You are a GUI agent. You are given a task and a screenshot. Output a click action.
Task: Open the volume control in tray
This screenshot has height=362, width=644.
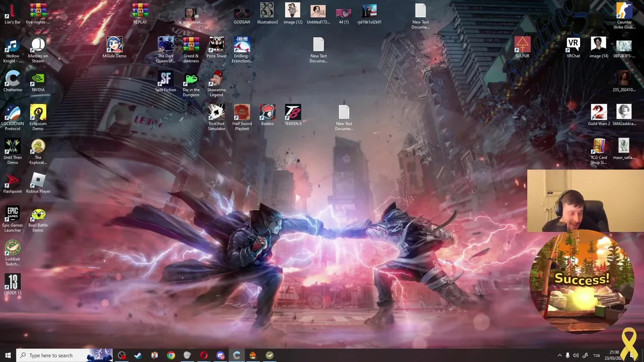(x=576, y=355)
